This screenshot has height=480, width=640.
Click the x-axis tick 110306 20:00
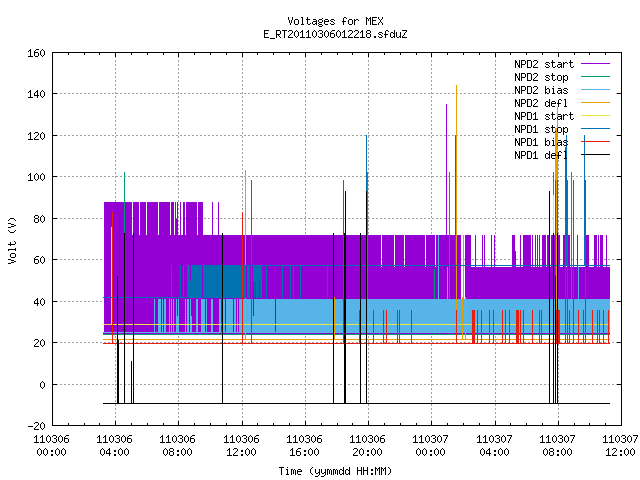[368, 446]
